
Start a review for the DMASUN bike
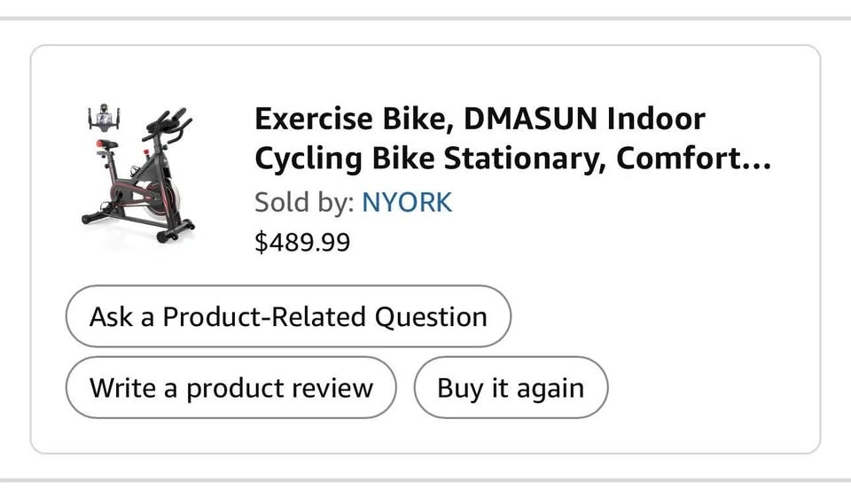231,388
